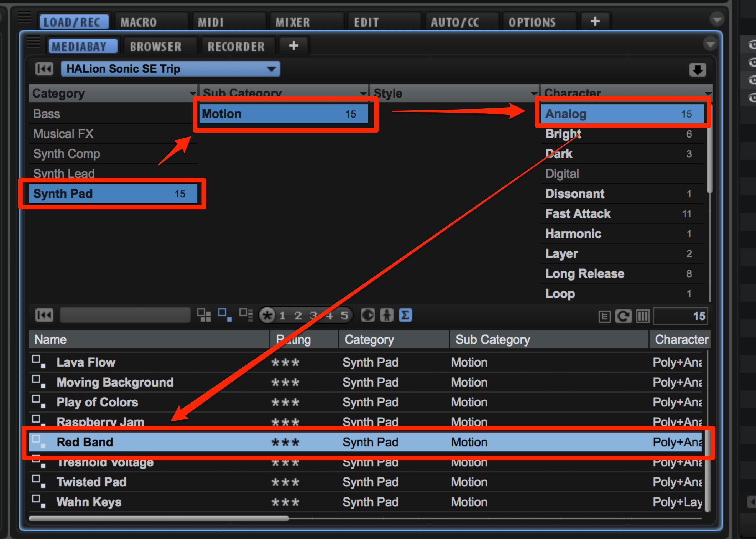Click the program icon beside Lava Flow
This screenshot has height=539, width=756.
[39, 362]
